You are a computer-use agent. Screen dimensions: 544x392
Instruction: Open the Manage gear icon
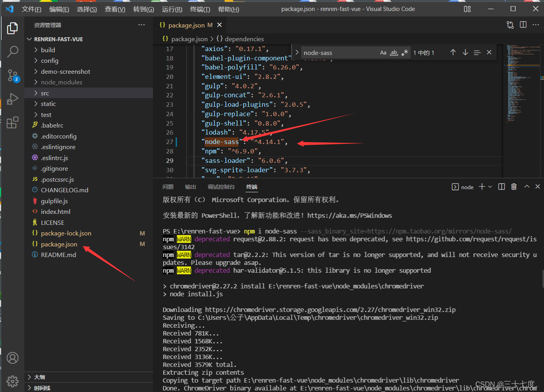point(13,381)
